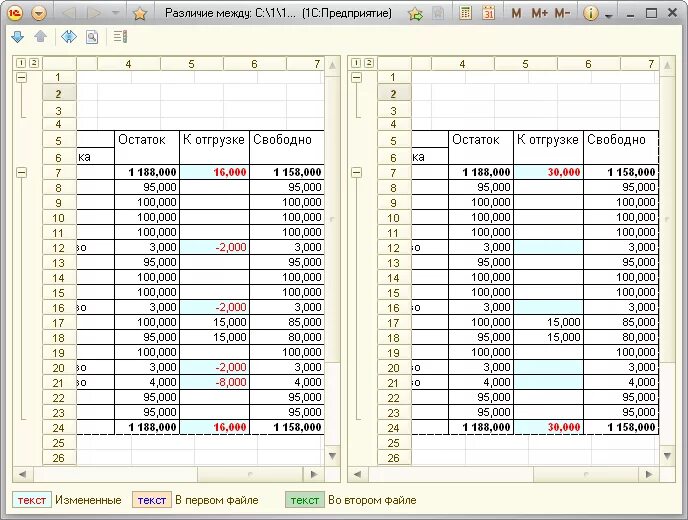Image resolution: width=688 pixels, height=520 pixels.
Task: Click the horizontal scrollbar thumb in right table
Action: pyautogui.click(x=586, y=474)
